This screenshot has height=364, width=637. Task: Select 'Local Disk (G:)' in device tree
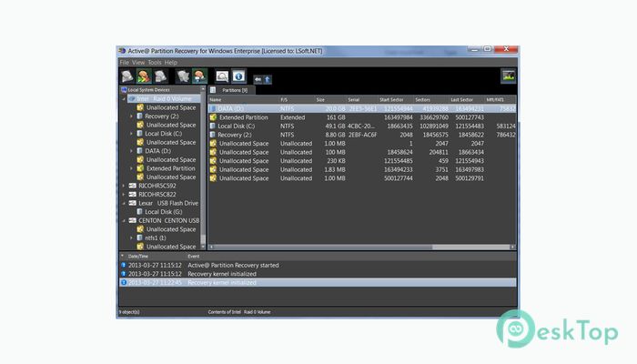[x=164, y=212]
